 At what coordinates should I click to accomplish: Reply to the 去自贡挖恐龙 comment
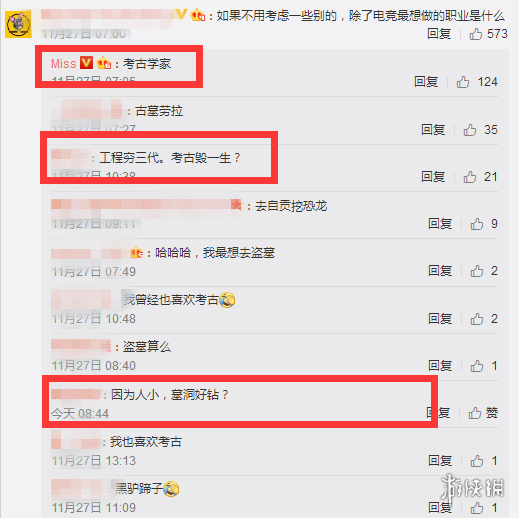pos(440,224)
